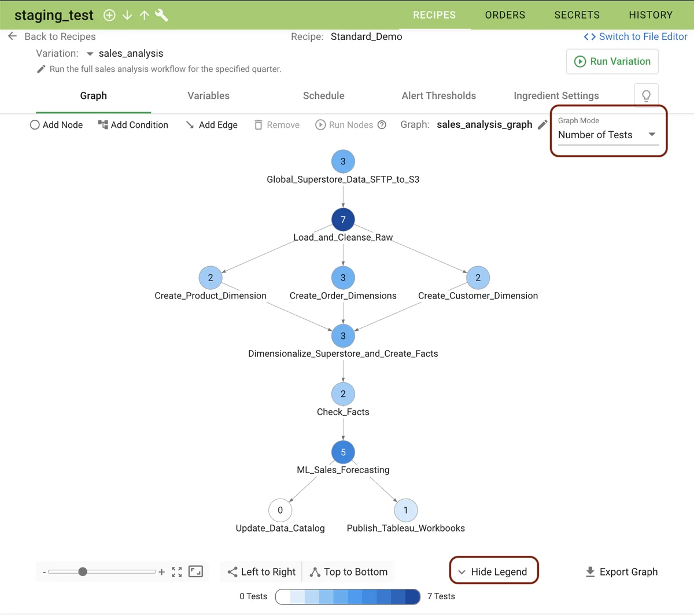Click the download arrow icon in the header
This screenshot has width=694, height=616.
[x=127, y=15]
